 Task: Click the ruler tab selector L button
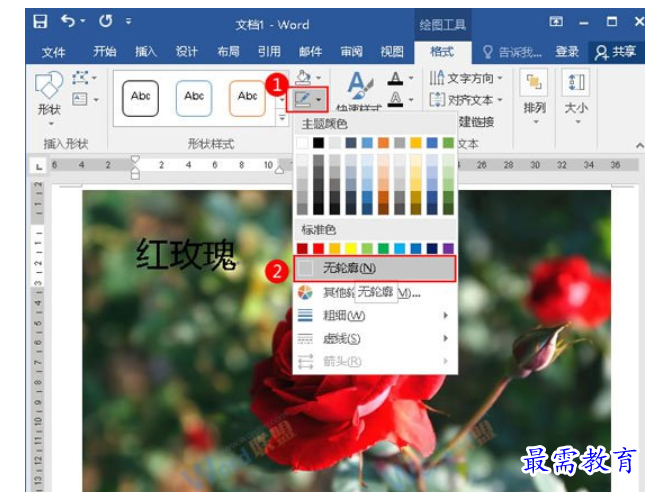pos(39,167)
